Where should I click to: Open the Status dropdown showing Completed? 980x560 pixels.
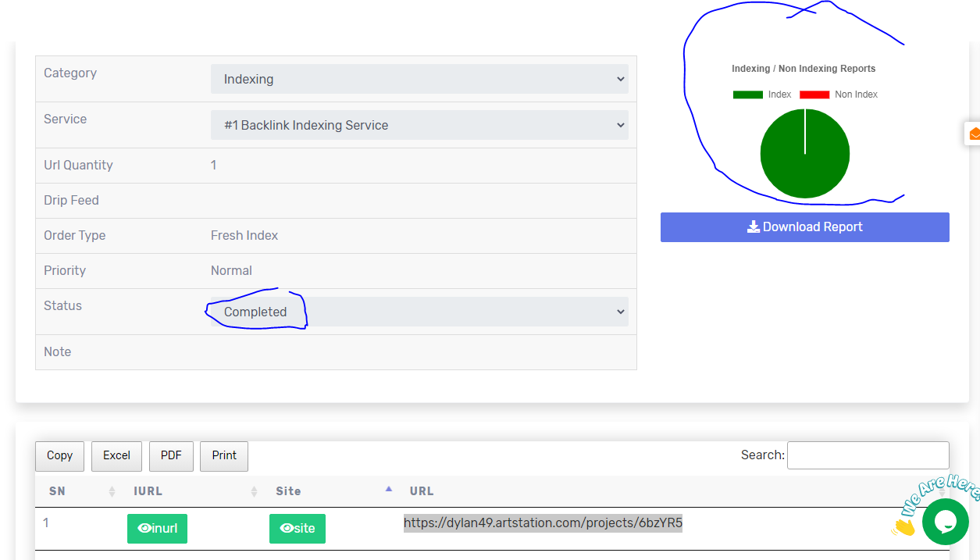(419, 312)
